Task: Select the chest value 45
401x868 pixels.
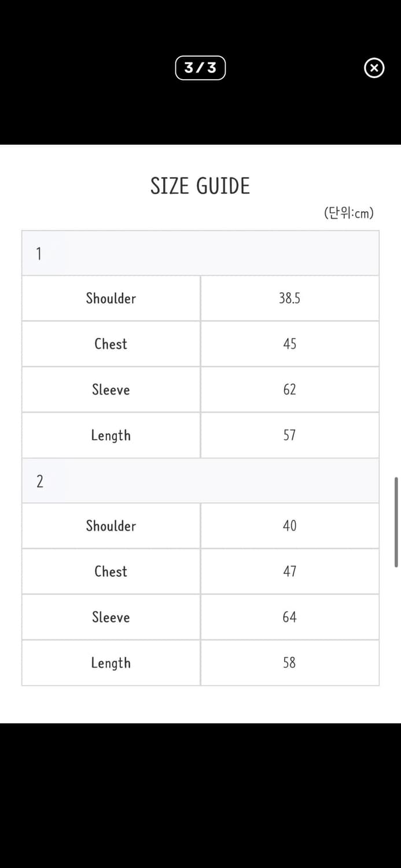Action: click(x=289, y=344)
